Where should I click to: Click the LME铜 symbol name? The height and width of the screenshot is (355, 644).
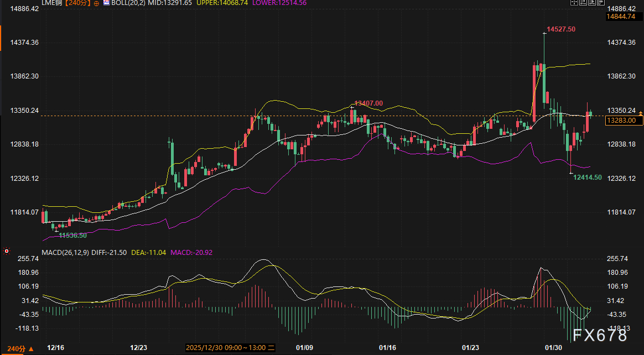click(x=53, y=4)
